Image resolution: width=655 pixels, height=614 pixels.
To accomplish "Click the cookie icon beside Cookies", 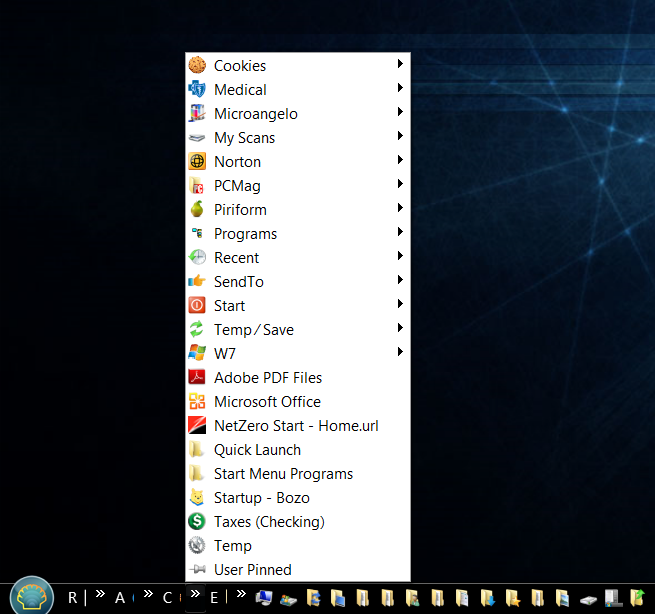I will 197,65.
